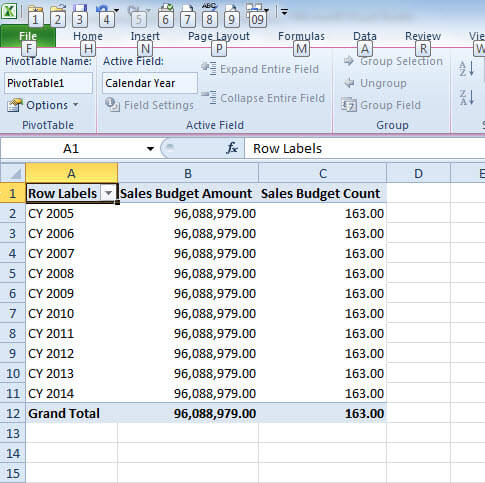Image resolution: width=485 pixels, height=483 pixels.
Task: Click the Sales Budget Amount header cell
Action: coord(188,193)
